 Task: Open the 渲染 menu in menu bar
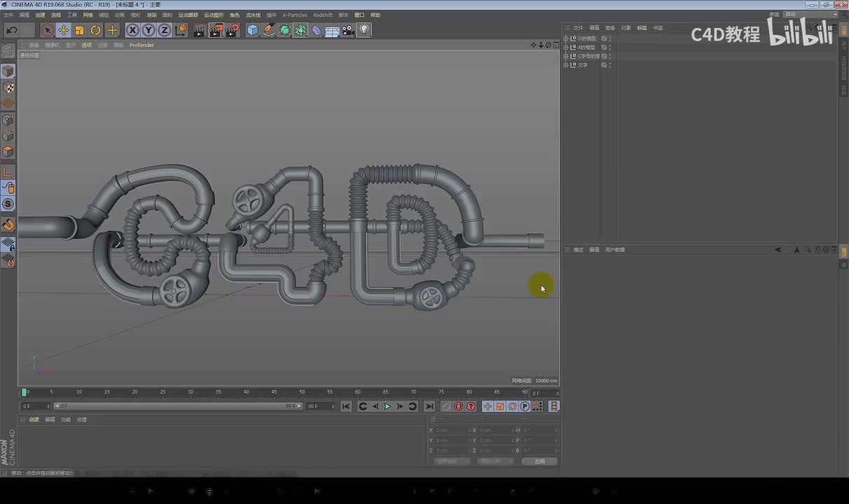point(151,15)
